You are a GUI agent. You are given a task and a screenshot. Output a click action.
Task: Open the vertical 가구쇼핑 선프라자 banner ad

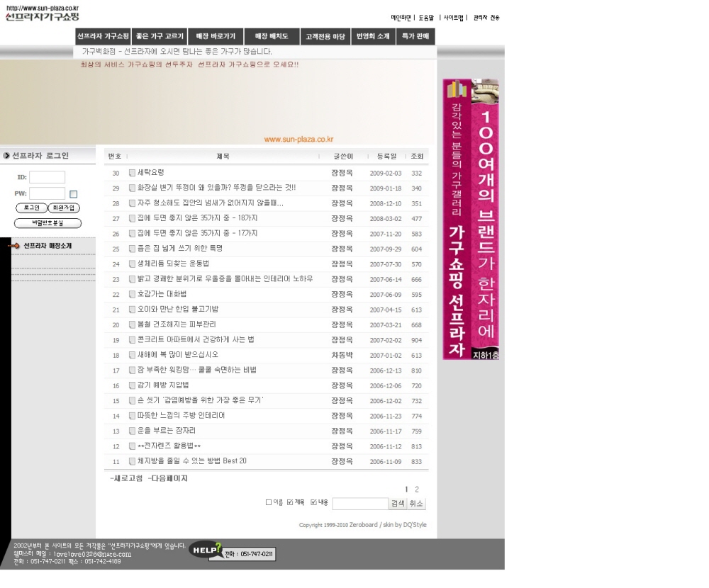[471, 219]
